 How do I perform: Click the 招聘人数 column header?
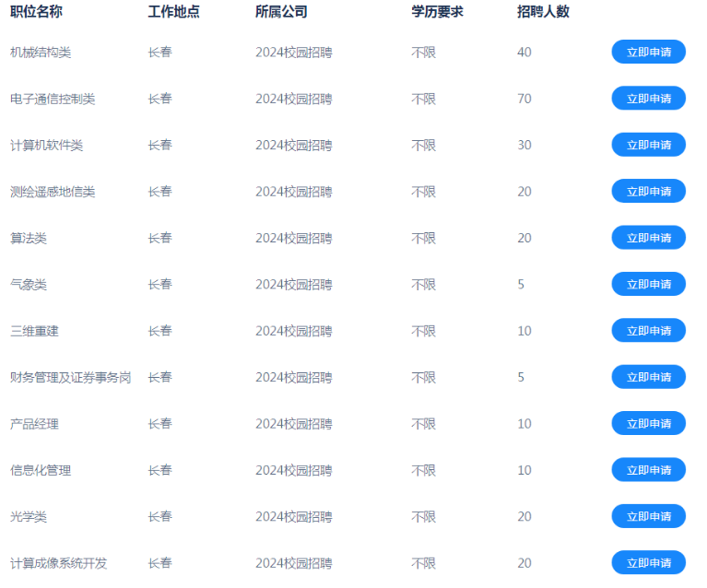coord(543,12)
